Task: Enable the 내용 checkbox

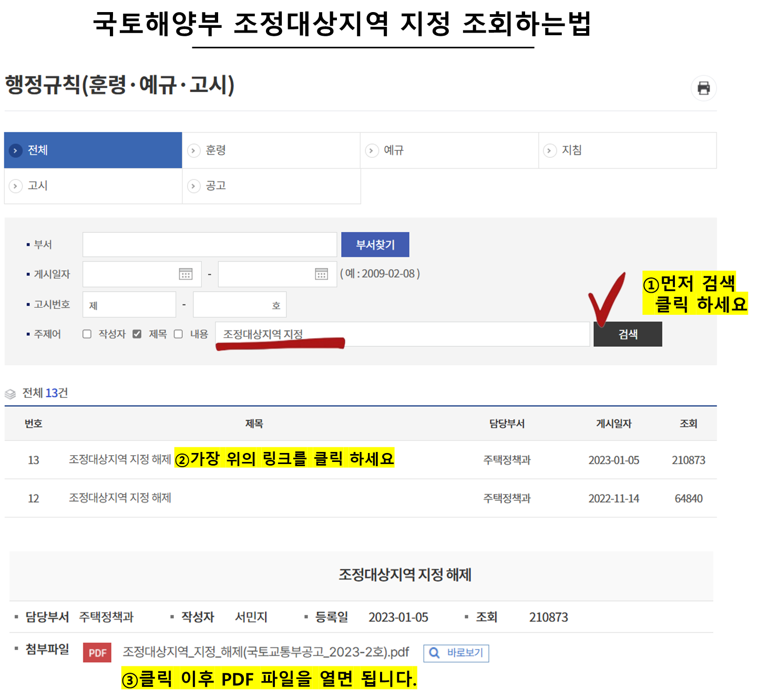Action: pos(179,334)
